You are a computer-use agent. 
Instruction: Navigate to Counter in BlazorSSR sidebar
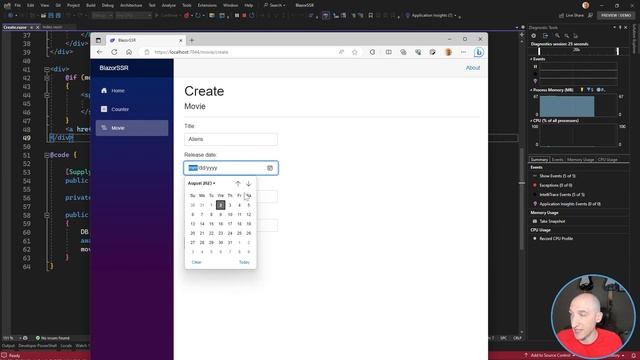[132, 109]
